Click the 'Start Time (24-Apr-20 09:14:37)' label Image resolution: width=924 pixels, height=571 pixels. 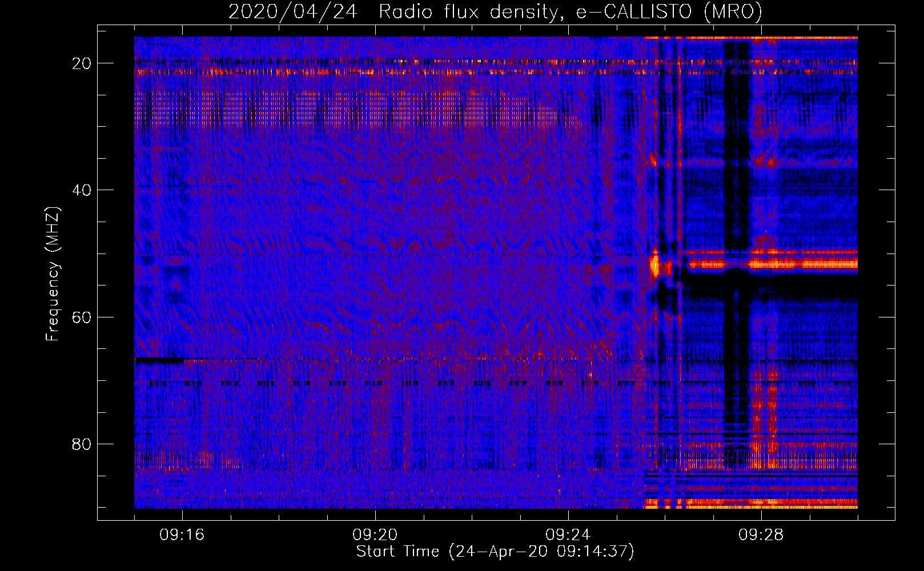coord(496,552)
